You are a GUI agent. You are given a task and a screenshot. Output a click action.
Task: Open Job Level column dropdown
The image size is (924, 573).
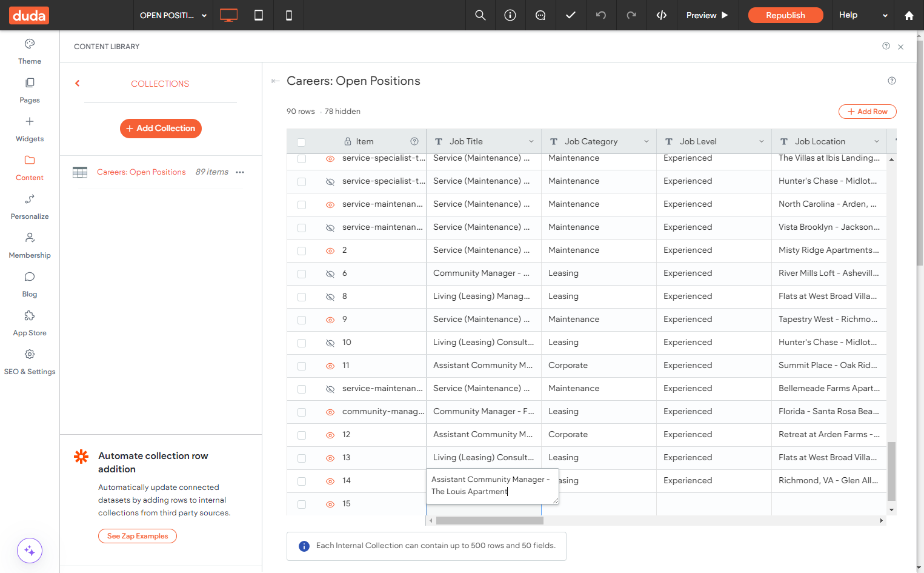point(762,141)
